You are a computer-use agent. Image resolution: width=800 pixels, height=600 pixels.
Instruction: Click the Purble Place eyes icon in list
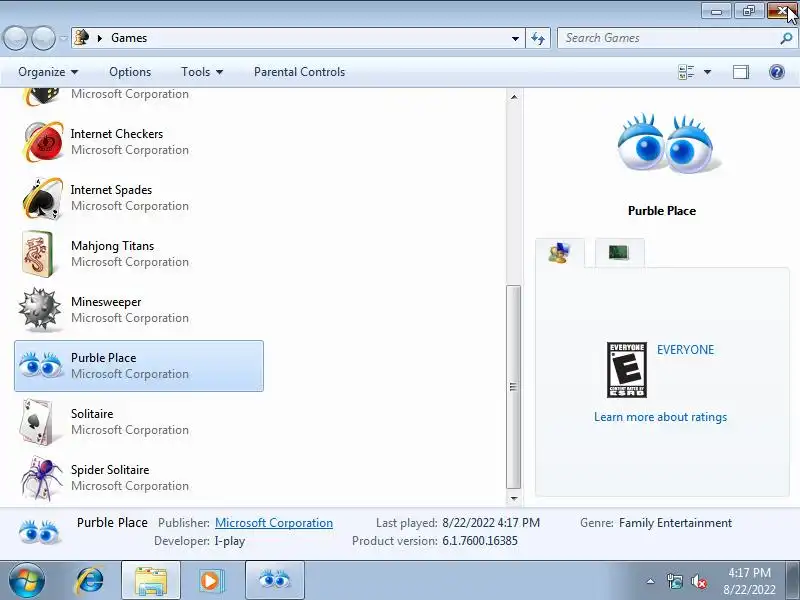(41, 365)
